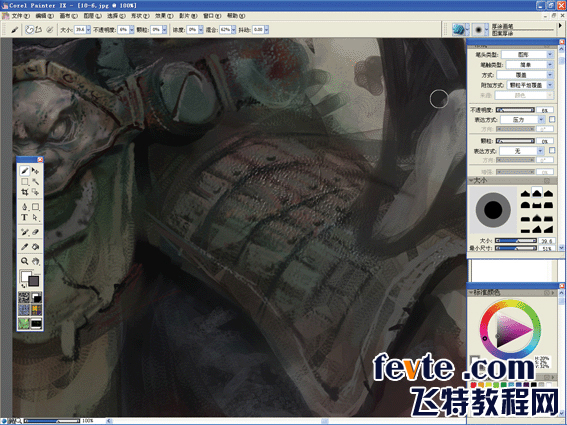Open the method 方式 dropdown
Viewport: 567px width, 425px height.
tap(525, 75)
